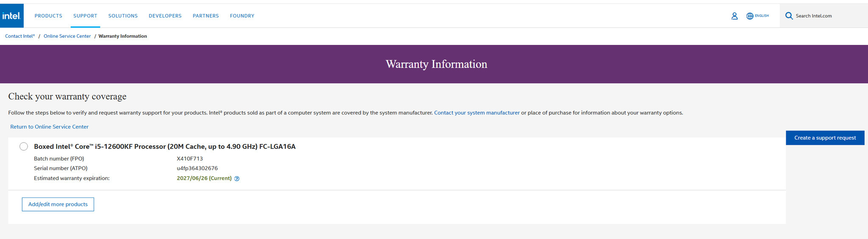Click the warranty expiration help icon
The width and height of the screenshot is (868, 239).
pos(237,179)
